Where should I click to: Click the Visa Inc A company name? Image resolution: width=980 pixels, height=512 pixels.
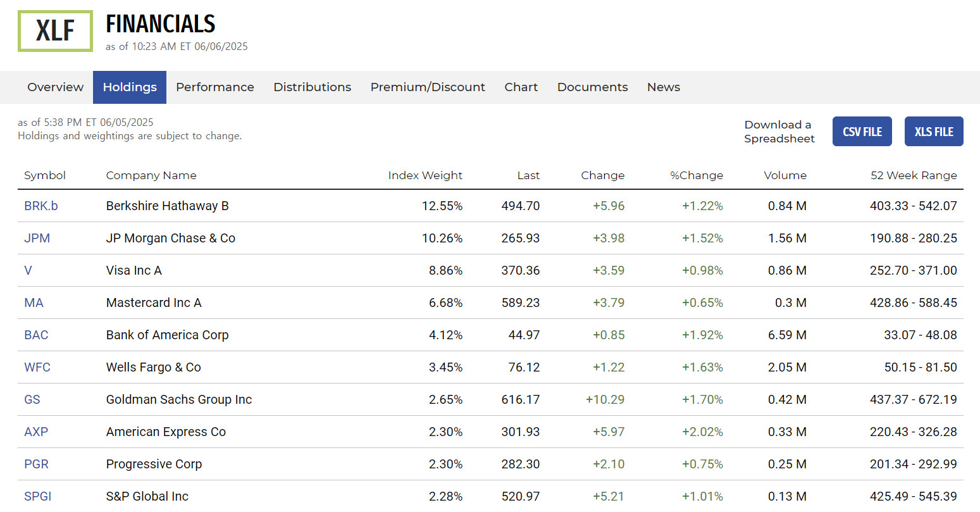pyautogui.click(x=134, y=271)
